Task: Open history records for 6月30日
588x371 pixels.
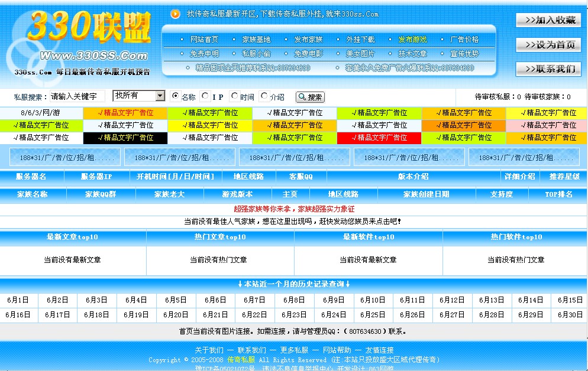Action: click(569, 315)
